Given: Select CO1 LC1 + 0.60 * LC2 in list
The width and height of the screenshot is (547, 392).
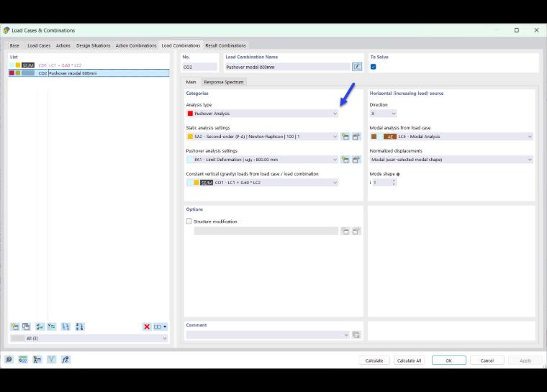Looking at the screenshot, I should [89, 65].
